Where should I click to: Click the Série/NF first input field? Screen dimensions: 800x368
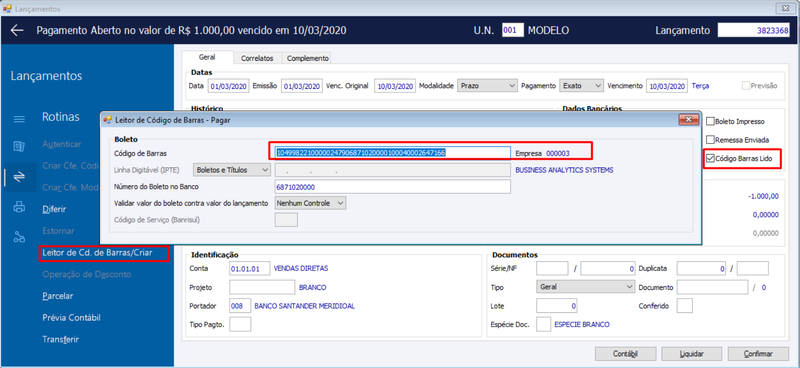tap(552, 267)
